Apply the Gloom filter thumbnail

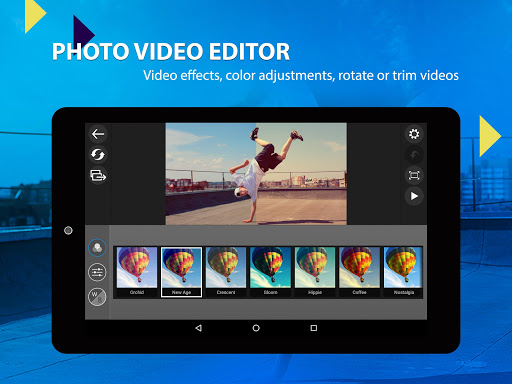tap(270, 271)
